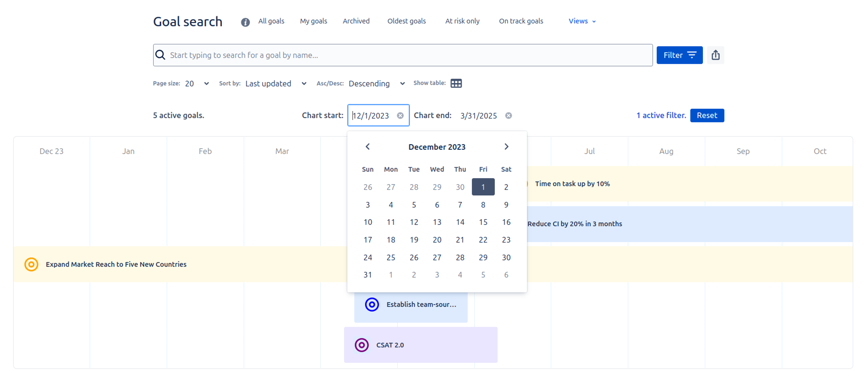Switch to the My goals view
Viewport: 868px width, 385px height.
click(313, 21)
